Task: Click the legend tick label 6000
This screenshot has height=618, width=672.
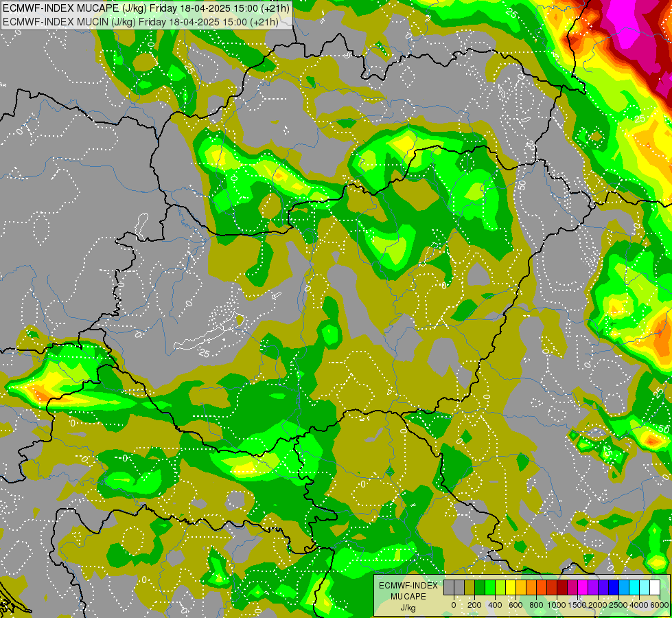Action: pos(660,605)
